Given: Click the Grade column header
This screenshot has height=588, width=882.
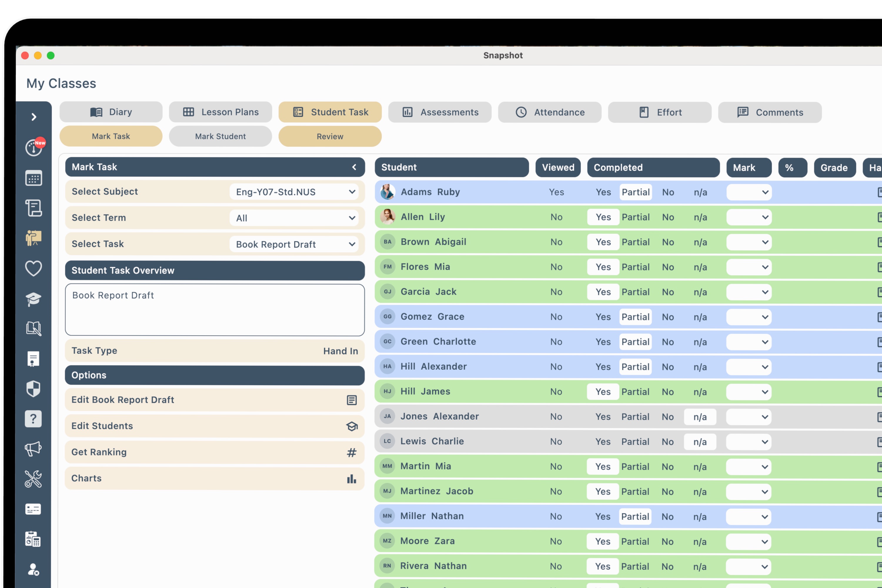Looking at the screenshot, I should tap(835, 168).
